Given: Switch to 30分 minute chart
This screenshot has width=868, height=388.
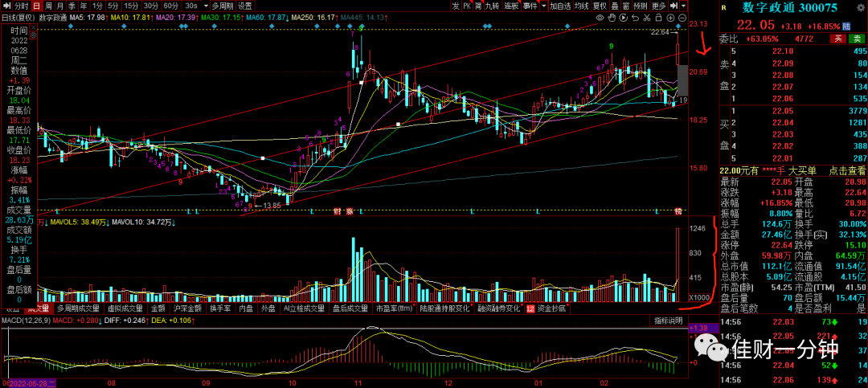Looking at the screenshot, I should tap(150, 6).
